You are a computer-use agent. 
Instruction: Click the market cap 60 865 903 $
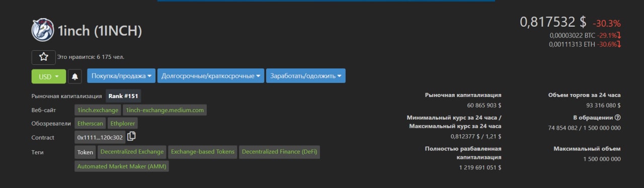(x=484, y=106)
